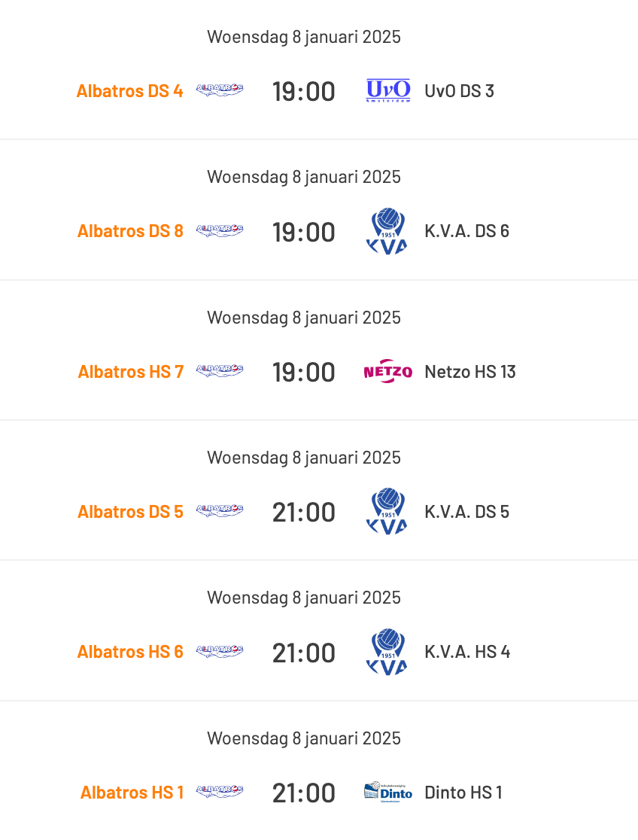638x840 pixels.
Task: Click the KVA logo beside K.V.A. DS 5
Action: (x=387, y=511)
